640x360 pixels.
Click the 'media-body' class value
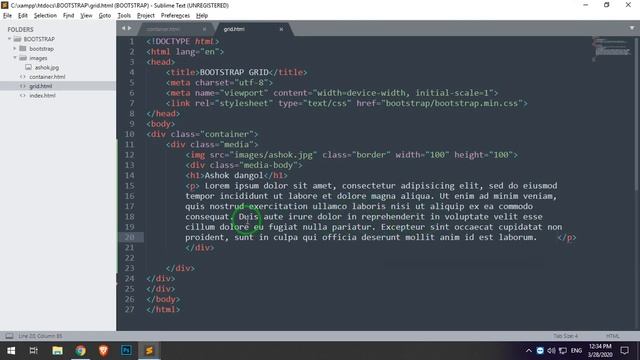click(x=268, y=165)
